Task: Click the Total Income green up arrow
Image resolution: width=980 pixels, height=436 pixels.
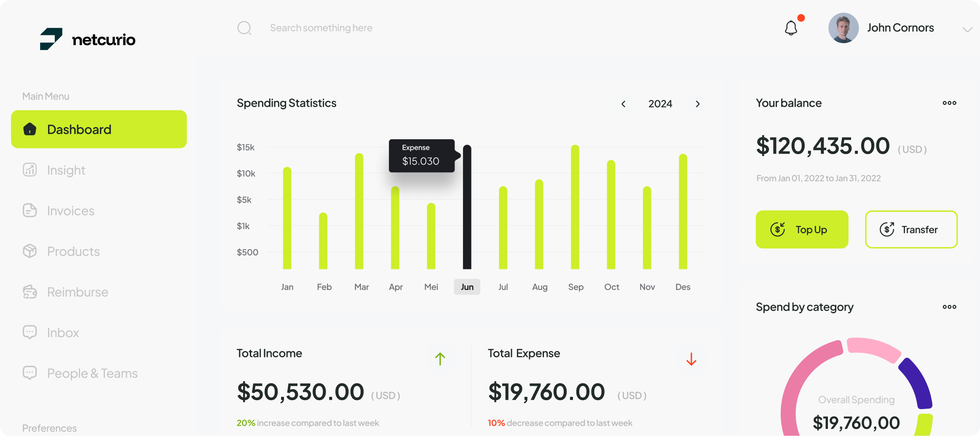Action: tap(440, 359)
